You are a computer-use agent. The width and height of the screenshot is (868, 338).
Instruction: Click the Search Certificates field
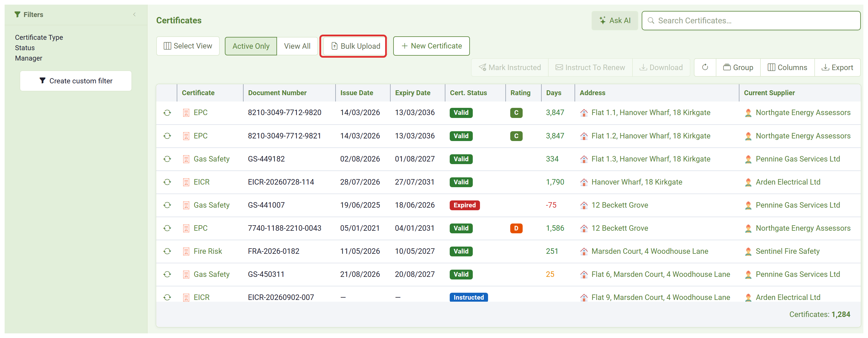[751, 20]
